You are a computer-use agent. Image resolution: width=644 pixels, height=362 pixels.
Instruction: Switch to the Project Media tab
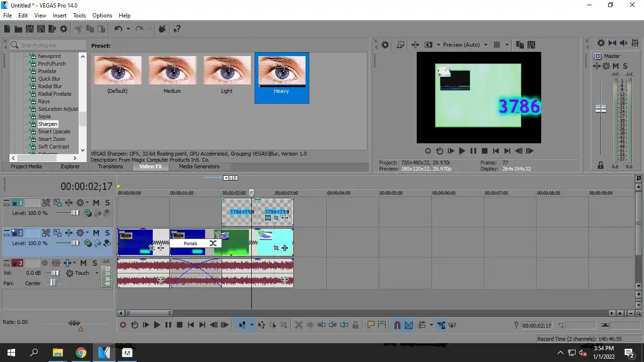[26, 166]
